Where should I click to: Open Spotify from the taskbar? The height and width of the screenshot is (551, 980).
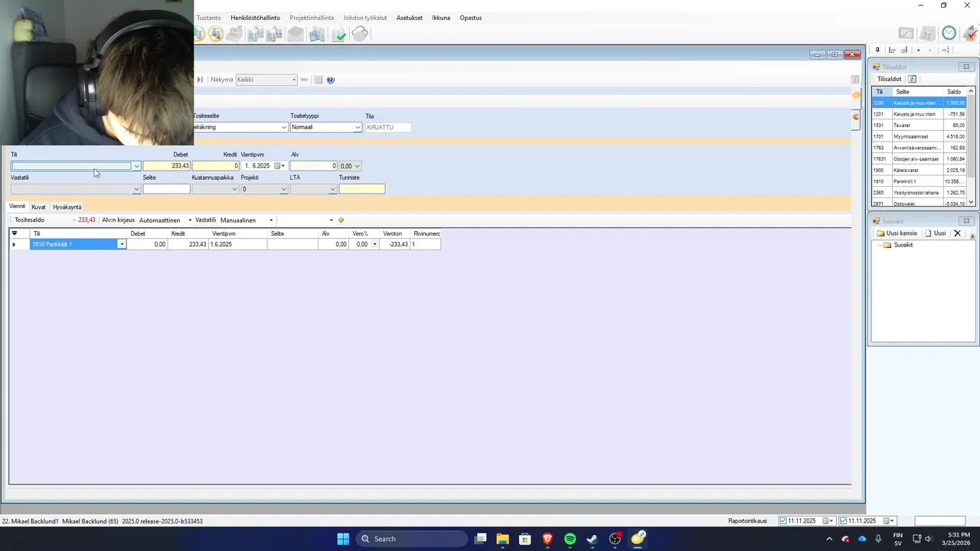[570, 539]
